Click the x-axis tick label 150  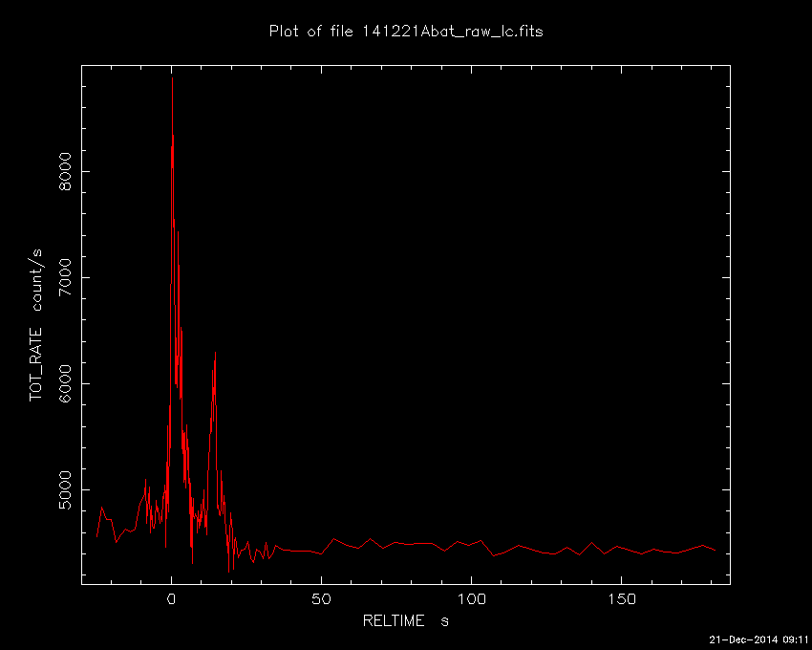[x=621, y=599]
